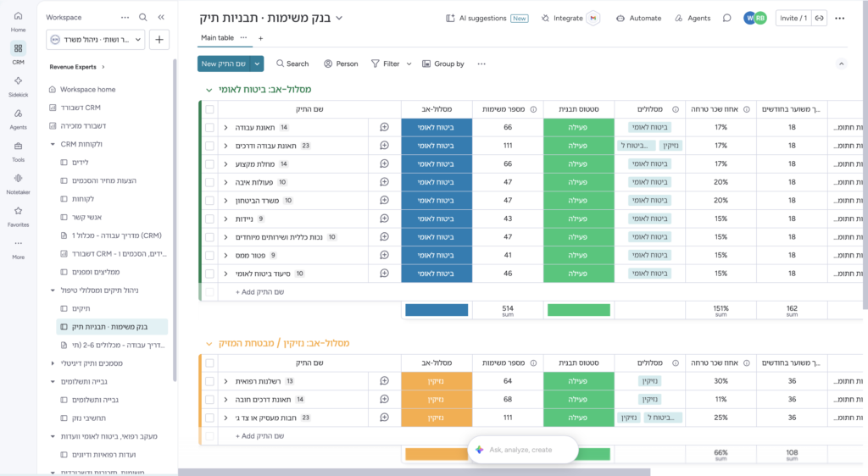Screen dimensions: 868x476
Task: Open the WRB user avatars
Action: click(x=755, y=18)
